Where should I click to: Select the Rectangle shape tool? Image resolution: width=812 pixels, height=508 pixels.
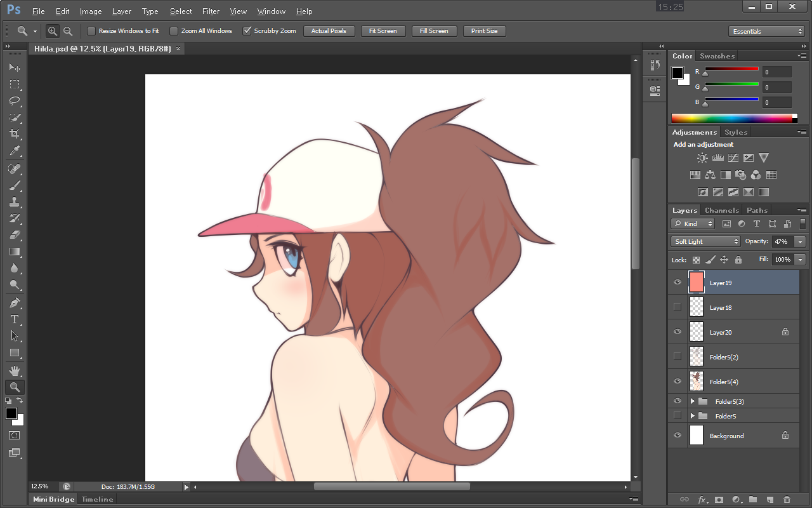point(14,353)
